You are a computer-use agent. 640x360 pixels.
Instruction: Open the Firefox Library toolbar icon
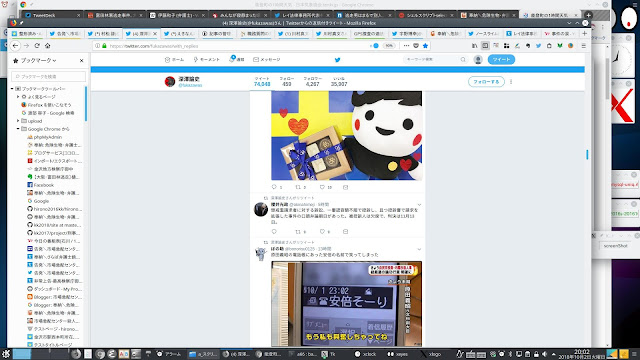(x=474, y=46)
